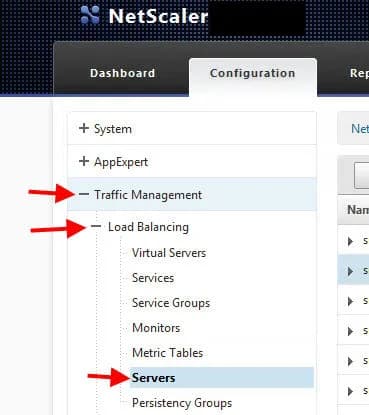Collapse the Traffic Management minus icon
The width and height of the screenshot is (369, 415).
pos(84,194)
